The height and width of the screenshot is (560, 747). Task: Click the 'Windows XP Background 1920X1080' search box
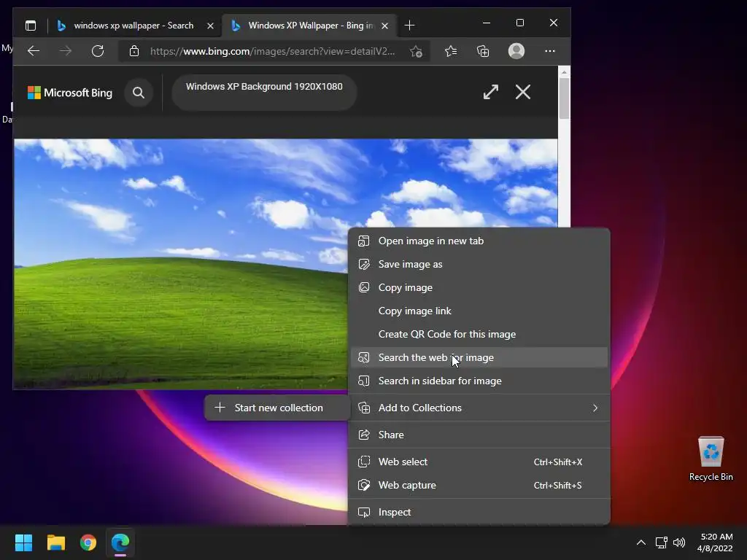(264, 92)
